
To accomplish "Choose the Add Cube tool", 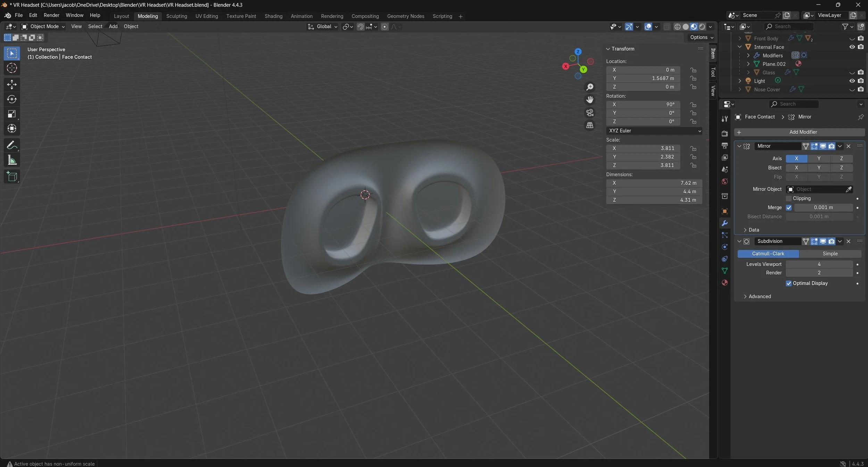I will pyautogui.click(x=12, y=177).
